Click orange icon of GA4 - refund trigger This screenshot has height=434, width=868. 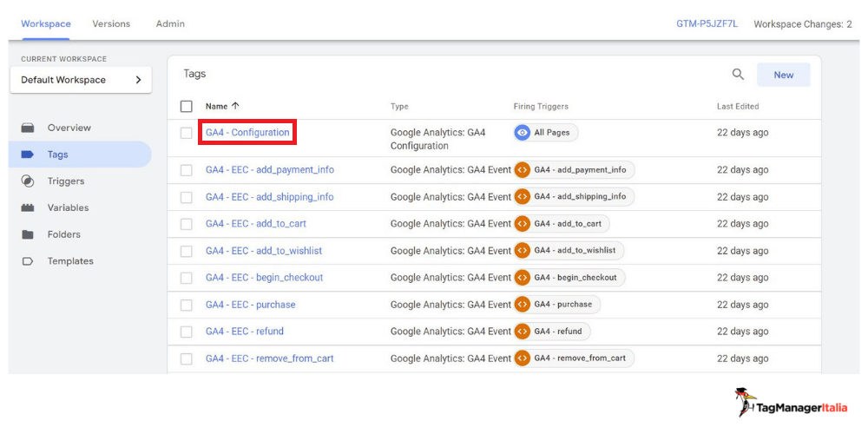522,331
